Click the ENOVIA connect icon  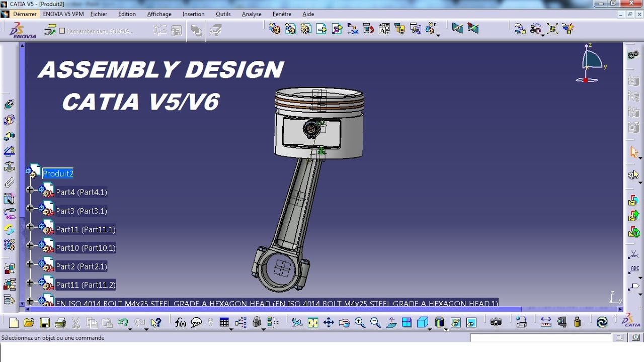pos(50,30)
